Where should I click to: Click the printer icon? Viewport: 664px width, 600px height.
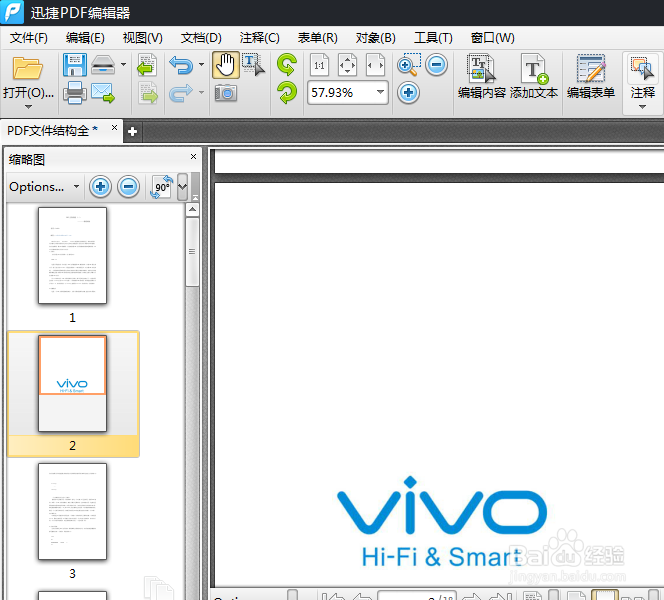point(75,93)
